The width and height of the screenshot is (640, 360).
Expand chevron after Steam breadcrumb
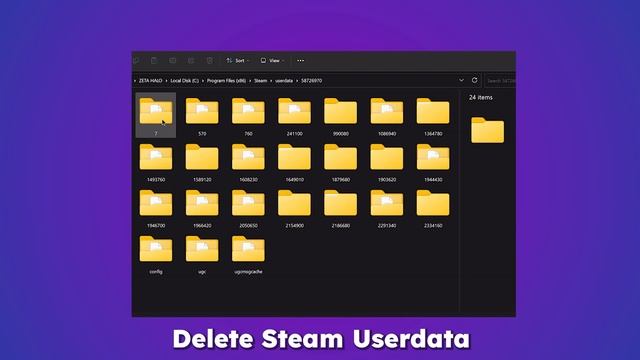click(271, 81)
